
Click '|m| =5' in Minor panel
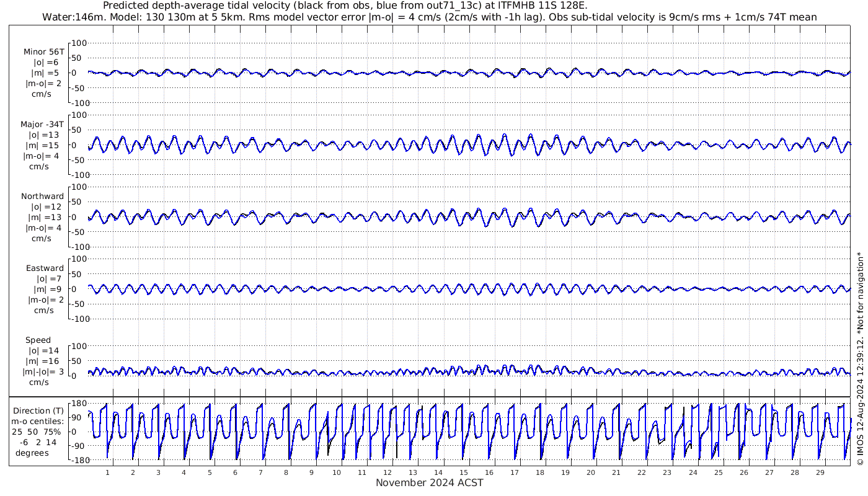[x=46, y=73]
